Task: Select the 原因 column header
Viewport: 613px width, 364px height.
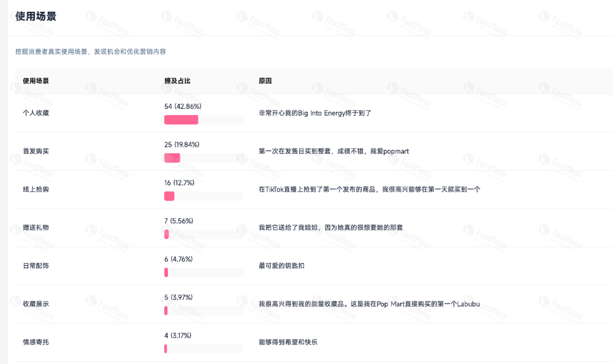Action: pyautogui.click(x=265, y=81)
